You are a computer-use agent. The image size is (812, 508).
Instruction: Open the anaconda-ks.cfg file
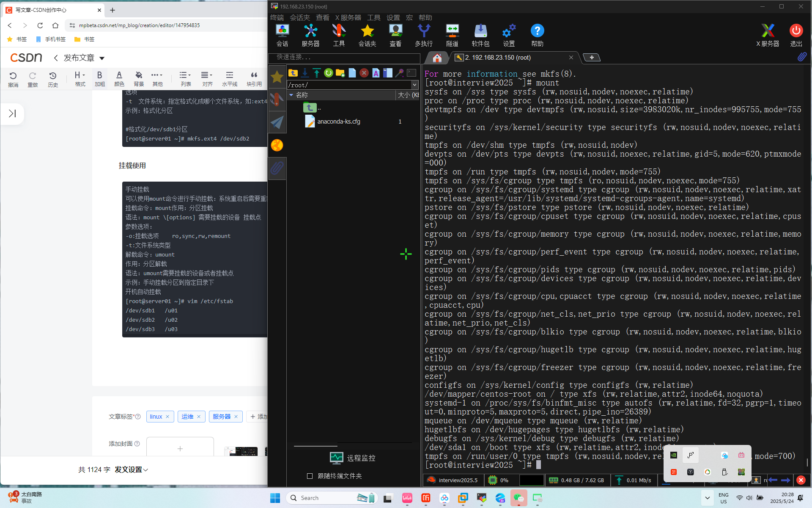(x=338, y=121)
